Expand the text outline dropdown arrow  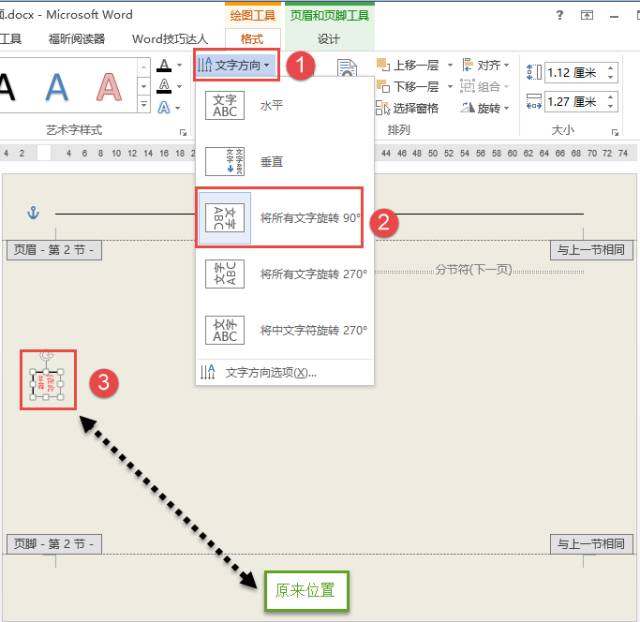click(x=179, y=87)
